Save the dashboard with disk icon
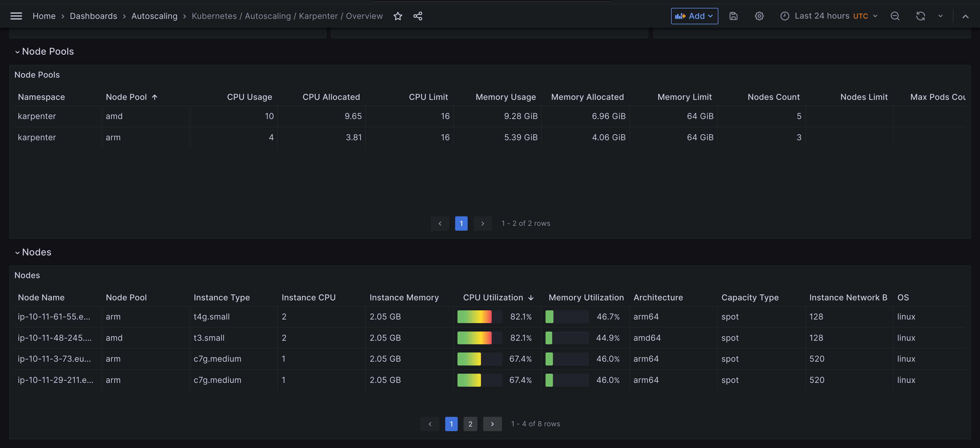 coord(733,16)
